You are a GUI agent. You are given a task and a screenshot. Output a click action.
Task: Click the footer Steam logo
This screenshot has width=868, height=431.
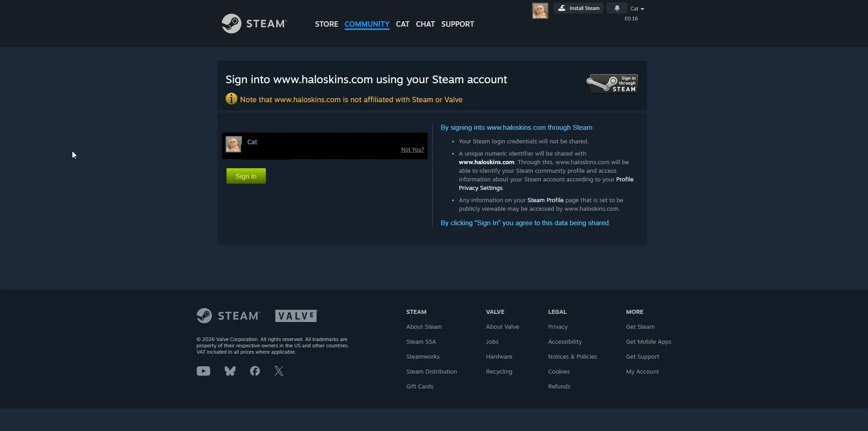pos(228,316)
